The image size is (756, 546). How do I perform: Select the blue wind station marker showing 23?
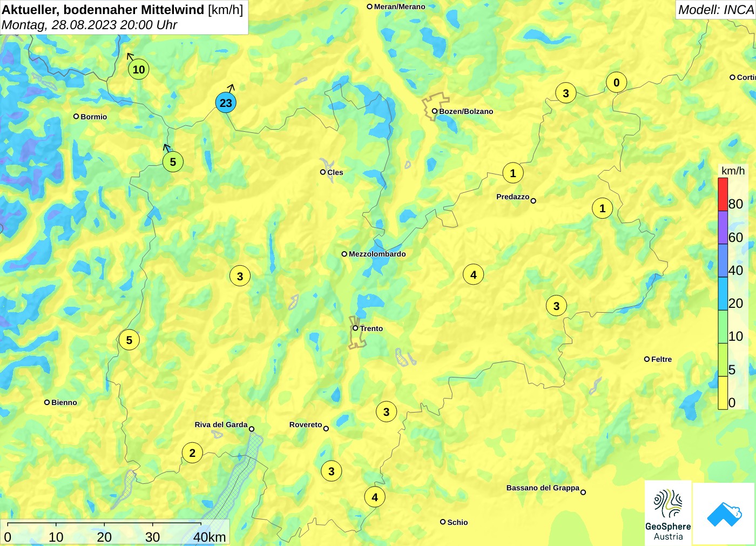[226, 103]
